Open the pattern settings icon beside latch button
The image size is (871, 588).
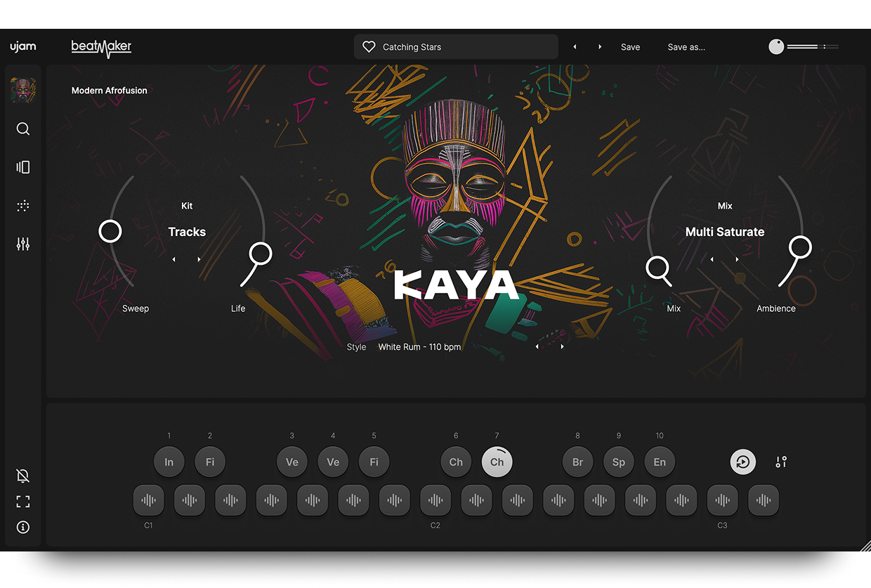[x=781, y=462]
